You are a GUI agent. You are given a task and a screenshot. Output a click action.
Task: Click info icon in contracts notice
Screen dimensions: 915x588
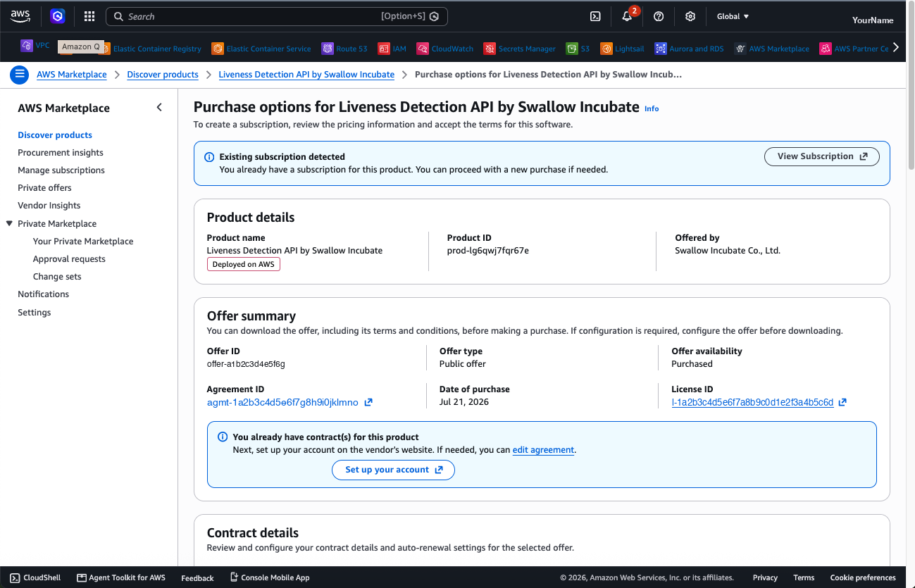click(223, 437)
